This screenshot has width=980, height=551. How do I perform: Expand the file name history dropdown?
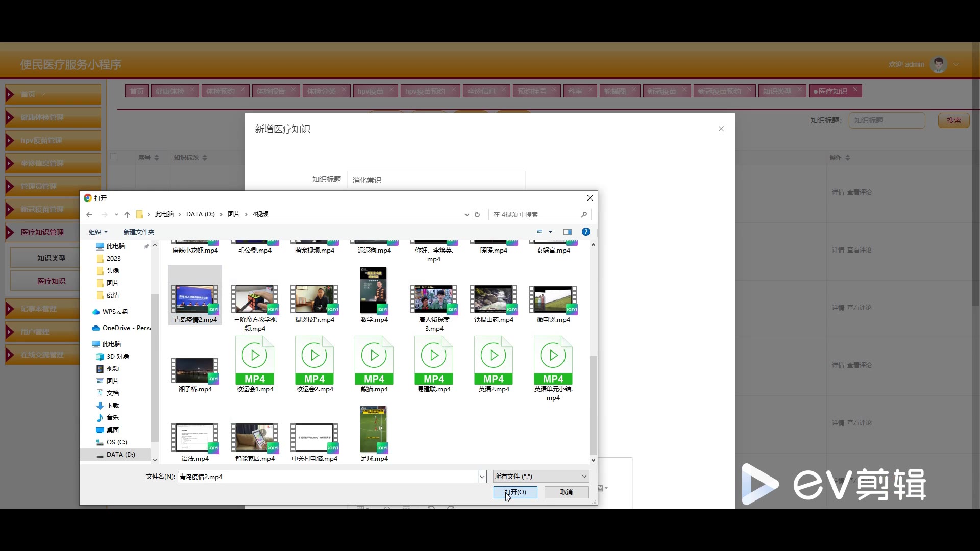point(482,477)
